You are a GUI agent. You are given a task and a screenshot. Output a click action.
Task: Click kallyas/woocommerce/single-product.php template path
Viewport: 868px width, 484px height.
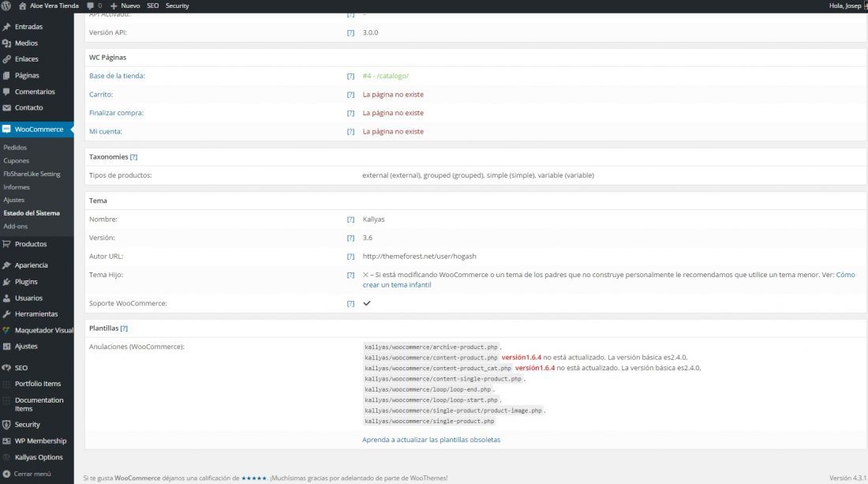pos(429,422)
